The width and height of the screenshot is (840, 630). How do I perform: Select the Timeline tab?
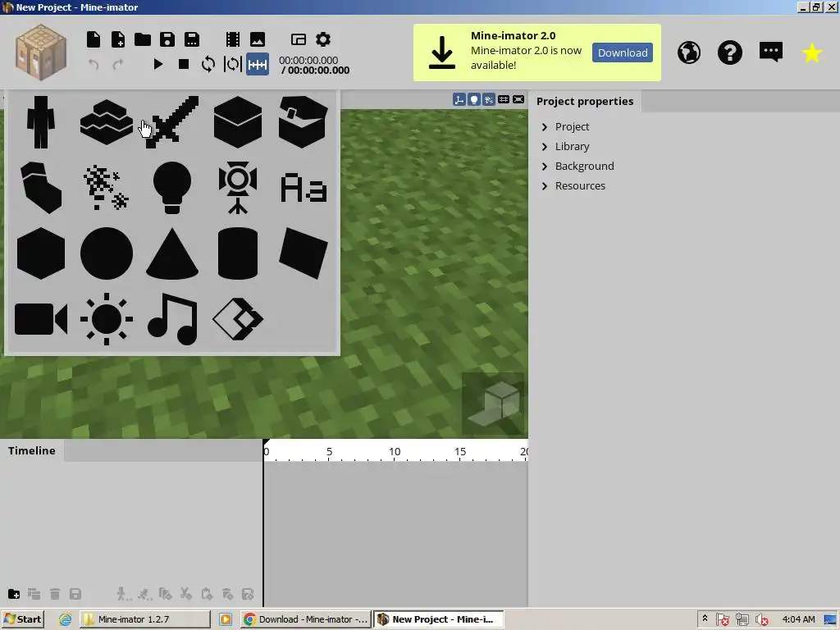pyautogui.click(x=32, y=450)
